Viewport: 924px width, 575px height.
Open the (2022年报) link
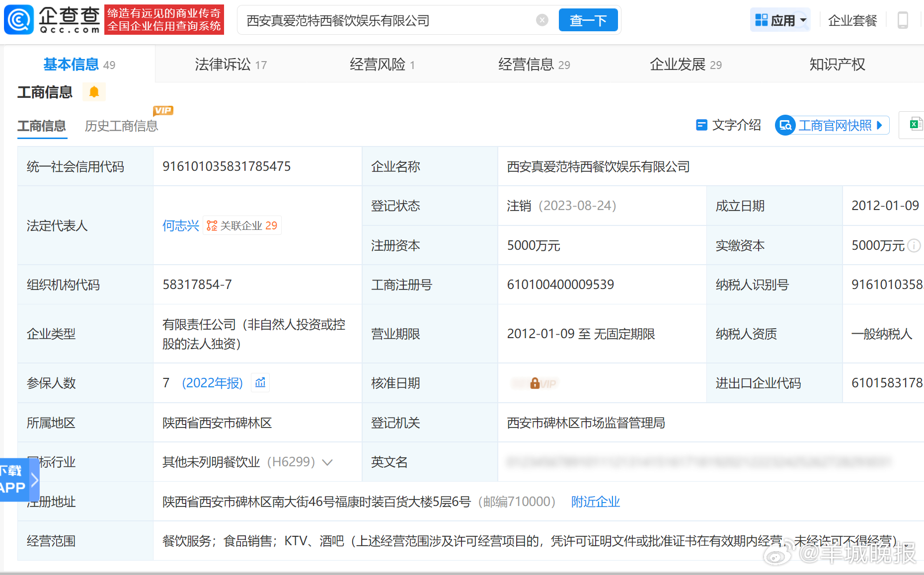pyautogui.click(x=213, y=383)
